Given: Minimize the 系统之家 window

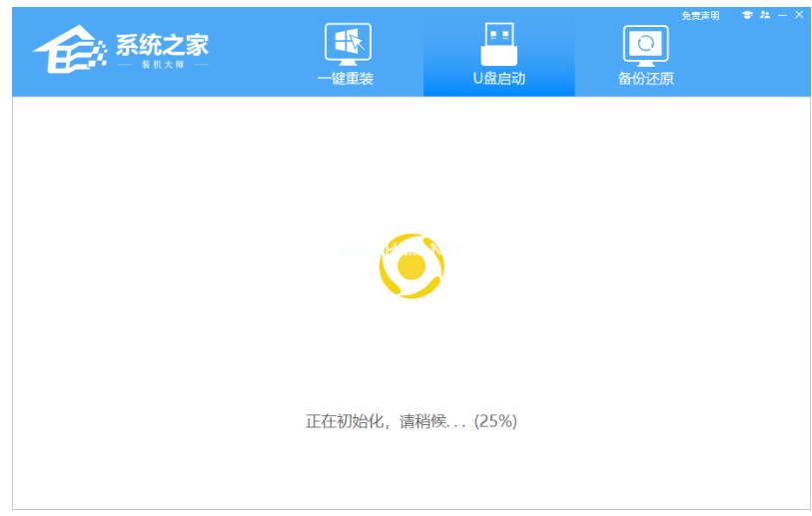Looking at the screenshot, I should click(782, 15).
